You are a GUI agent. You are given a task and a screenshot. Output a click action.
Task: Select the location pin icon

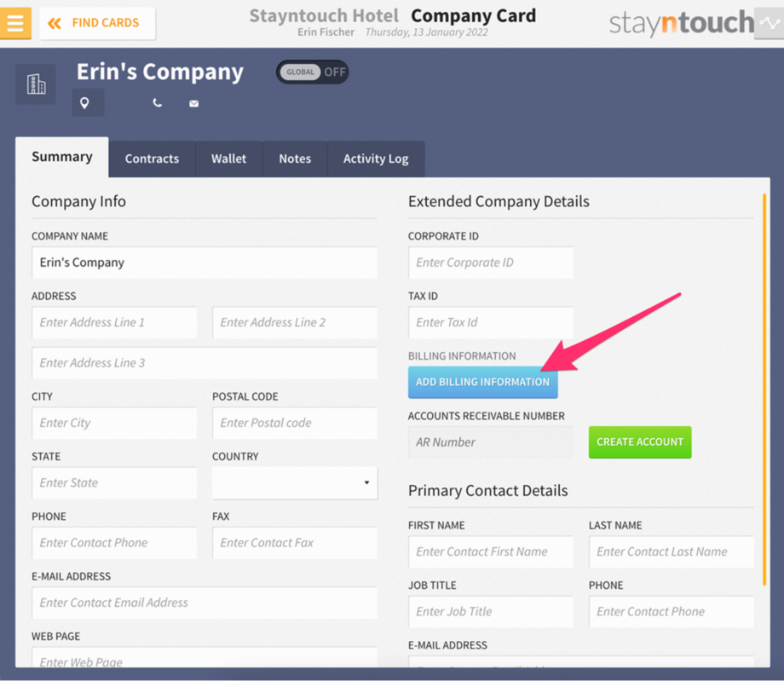[84, 103]
